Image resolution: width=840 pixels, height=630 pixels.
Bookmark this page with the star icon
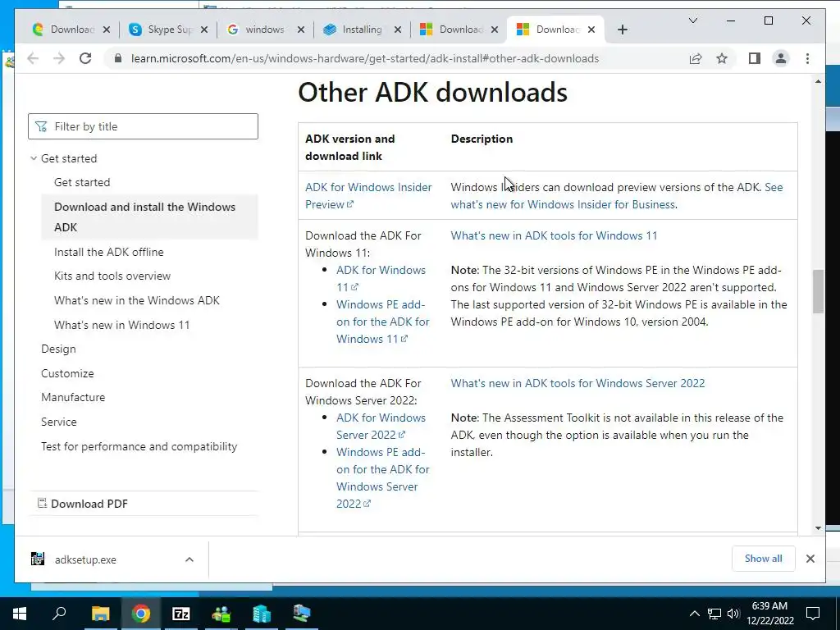(x=722, y=58)
